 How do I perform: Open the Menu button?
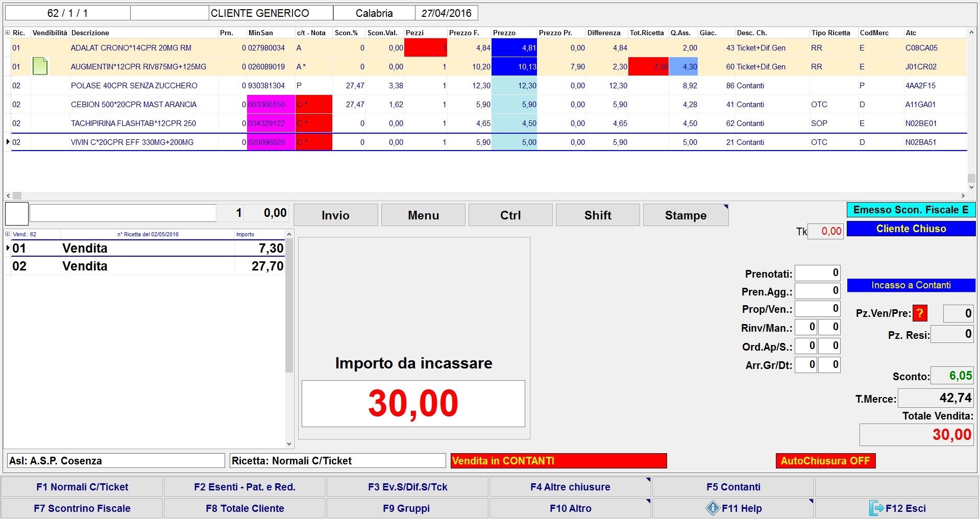pyautogui.click(x=423, y=215)
